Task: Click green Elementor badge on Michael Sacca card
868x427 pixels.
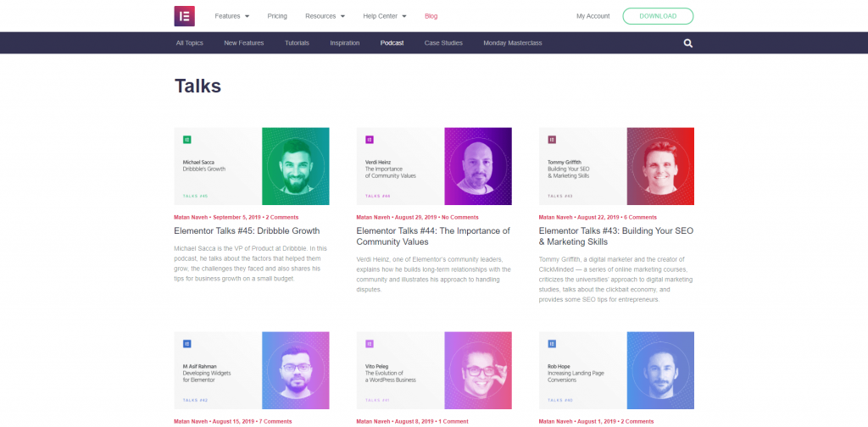Action: [187, 140]
